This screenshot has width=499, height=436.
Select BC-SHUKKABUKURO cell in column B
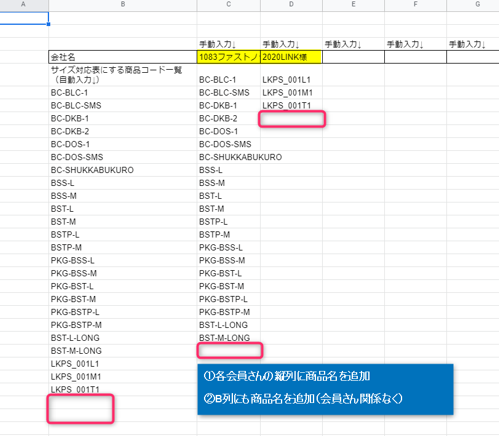(123, 170)
